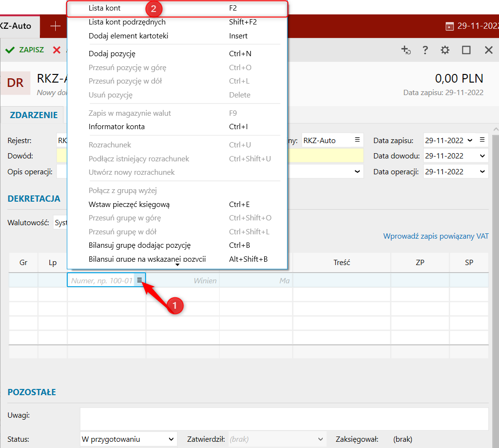Screen dimensions: 499x448
Task: Choose Wstaw pieczęć księgową
Action: click(x=177, y=204)
